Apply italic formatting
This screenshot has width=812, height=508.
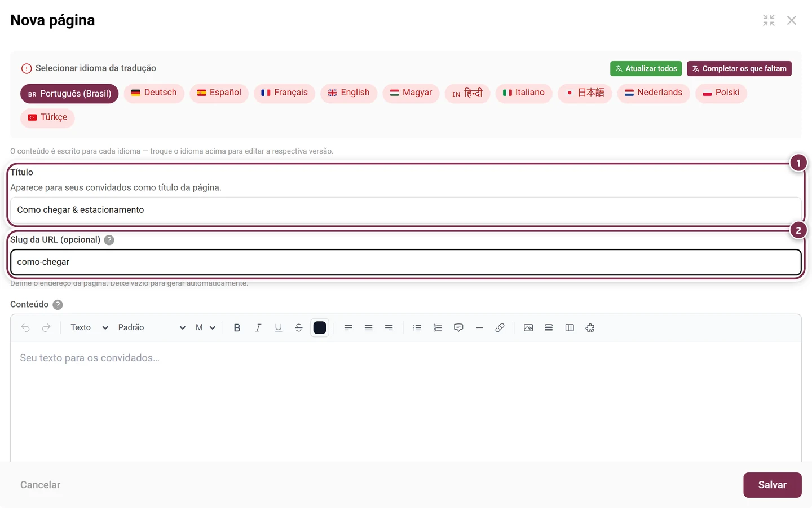point(258,327)
